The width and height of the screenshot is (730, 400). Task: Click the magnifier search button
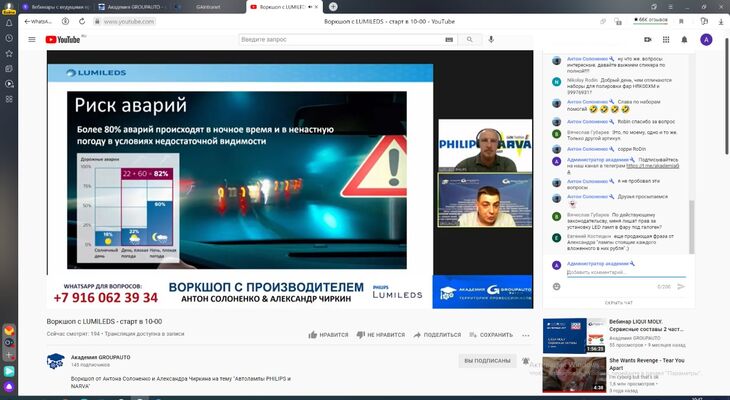(470, 40)
